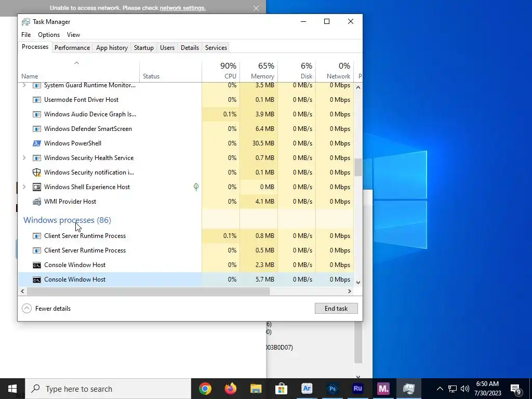Image resolution: width=532 pixels, height=399 pixels.
Task: Click the process list scroll down arrow
Action: click(358, 282)
